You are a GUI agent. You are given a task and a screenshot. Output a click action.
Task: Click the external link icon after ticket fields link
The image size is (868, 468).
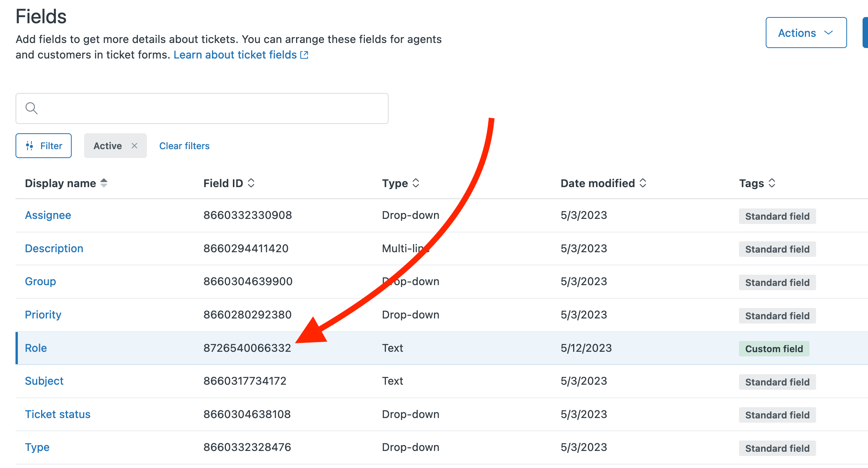(x=304, y=55)
